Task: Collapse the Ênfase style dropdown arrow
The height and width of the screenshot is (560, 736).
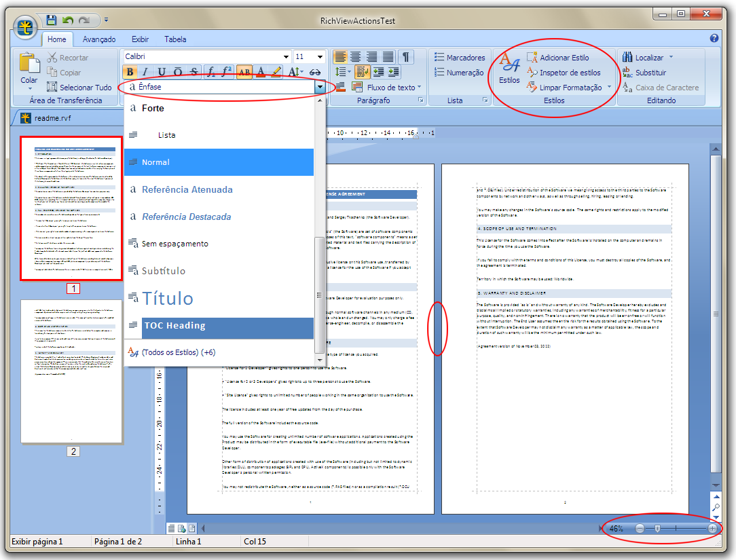Action: [x=319, y=87]
